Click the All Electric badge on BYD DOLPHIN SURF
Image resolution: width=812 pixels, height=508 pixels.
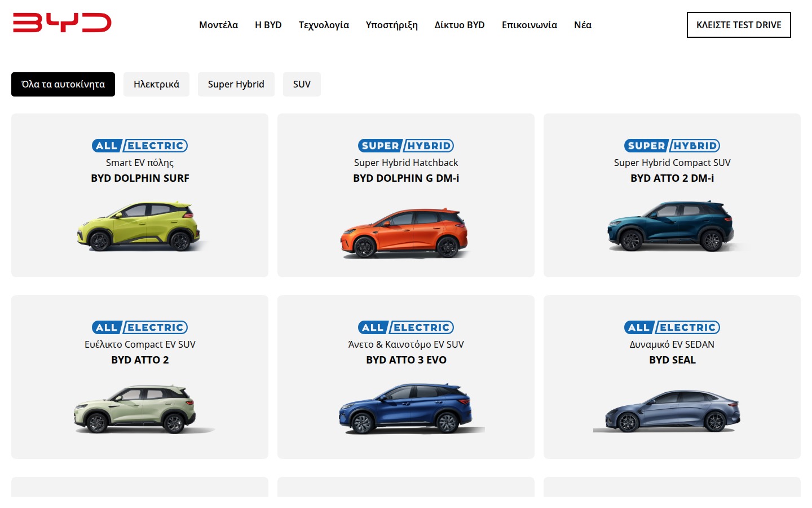140,146
